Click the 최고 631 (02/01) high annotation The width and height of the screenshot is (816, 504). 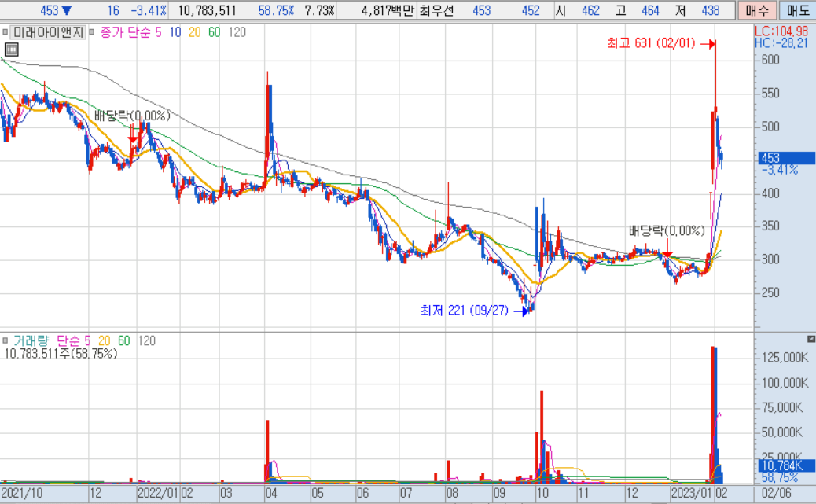tap(651, 43)
